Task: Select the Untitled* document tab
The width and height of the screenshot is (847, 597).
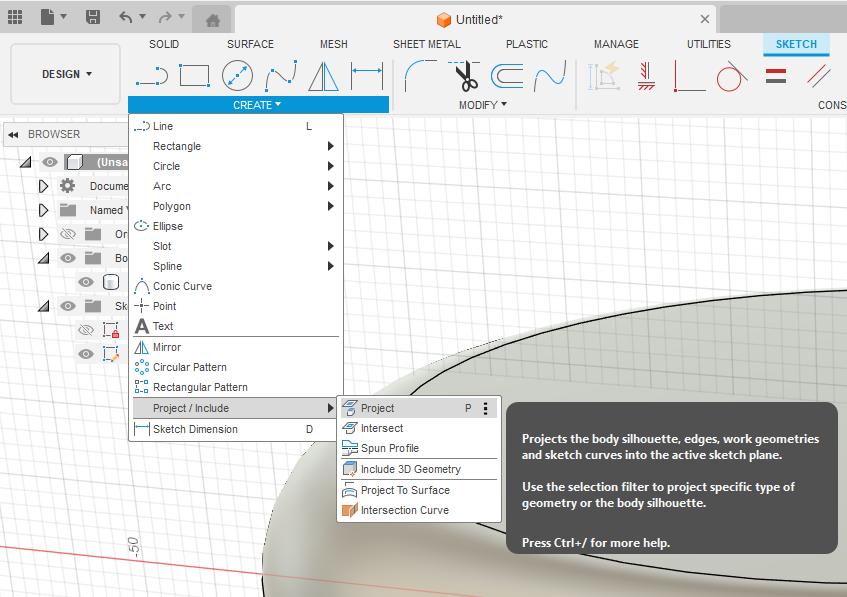Action: click(x=475, y=19)
